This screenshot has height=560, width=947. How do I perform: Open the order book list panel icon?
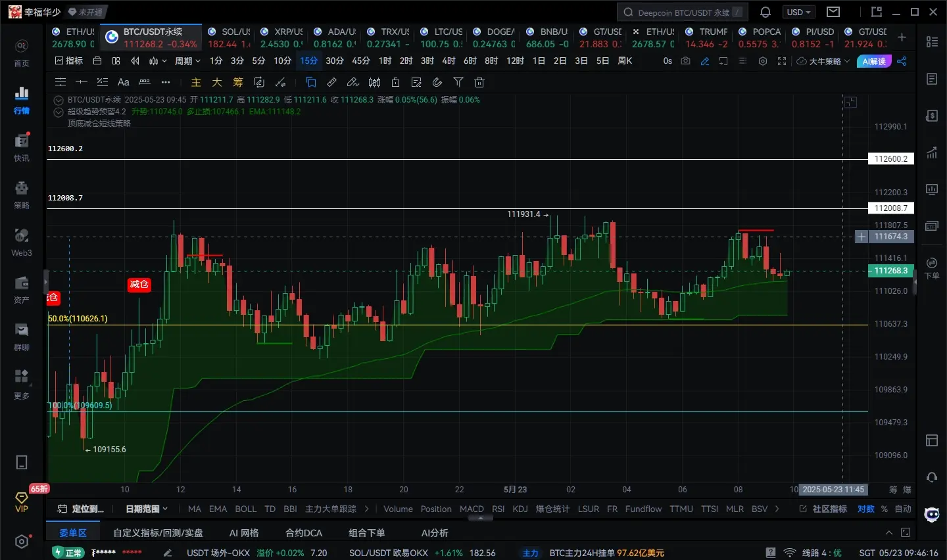(932, 41)
